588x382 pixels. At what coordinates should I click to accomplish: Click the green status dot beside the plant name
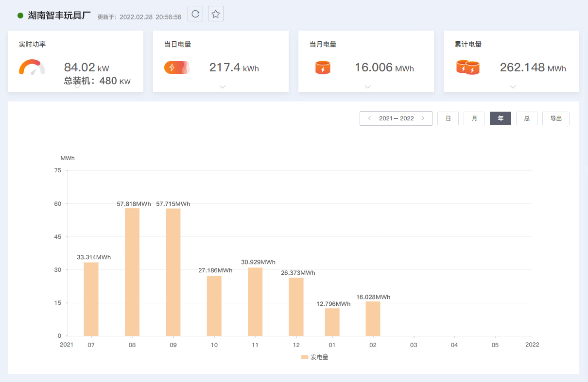(19, 15)
